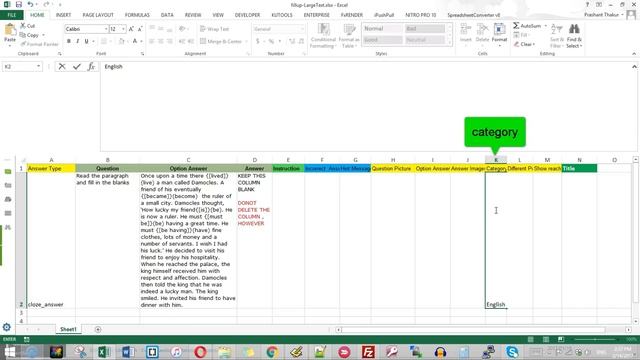Toggle Underline formatting
Viewport: 640px width, 360px height.
86,41
